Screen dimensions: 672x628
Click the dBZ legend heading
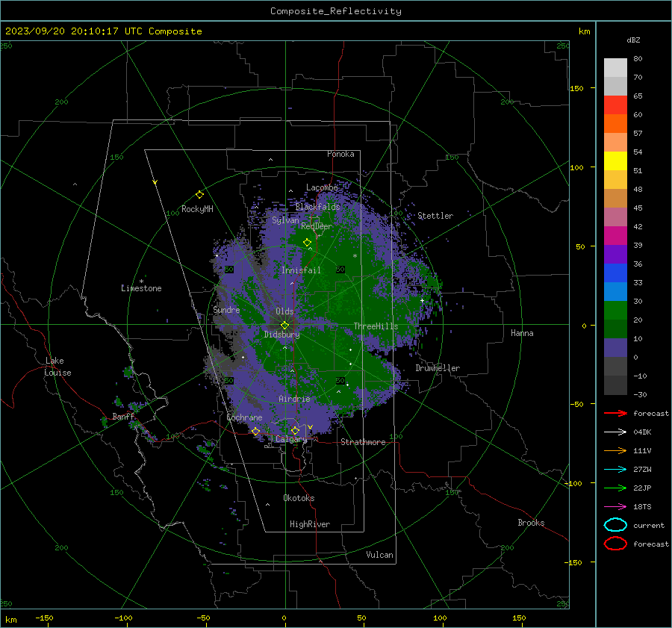pyautogui.click(x=633, y=40)
